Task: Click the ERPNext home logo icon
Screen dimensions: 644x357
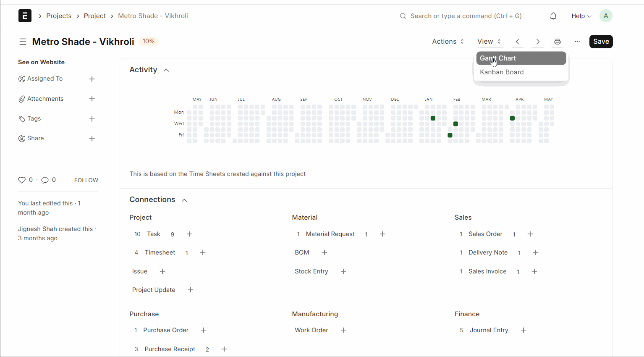Action: [25, 16]
